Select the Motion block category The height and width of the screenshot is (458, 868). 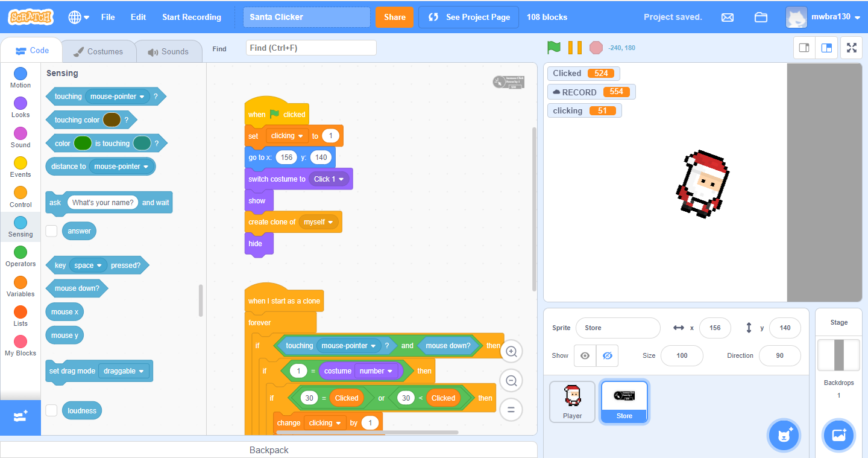[20, 78]
